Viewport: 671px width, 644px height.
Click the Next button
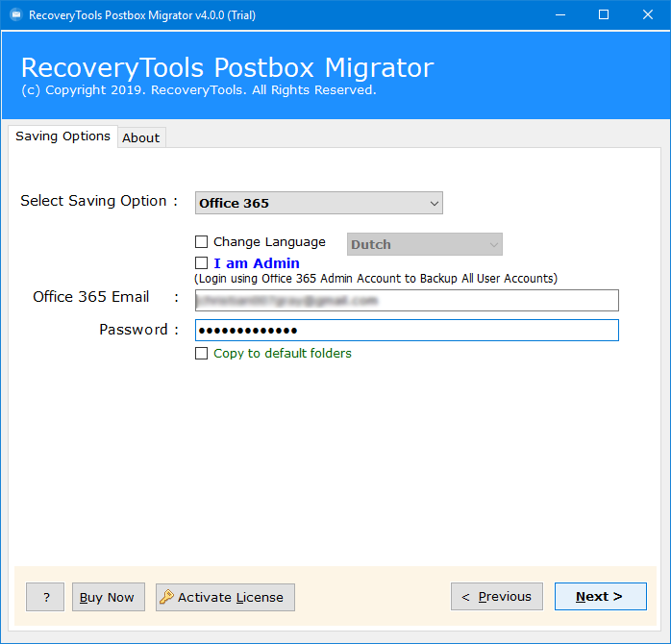tap(601, 596)
